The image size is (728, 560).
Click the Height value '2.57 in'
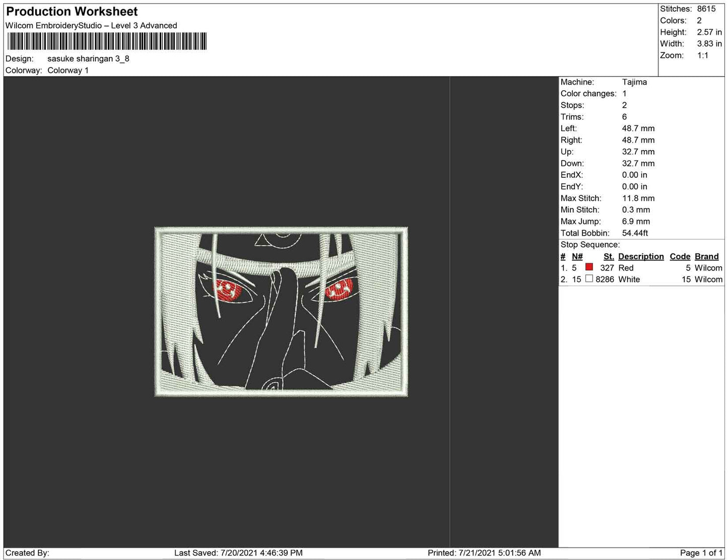coord(709,32)
